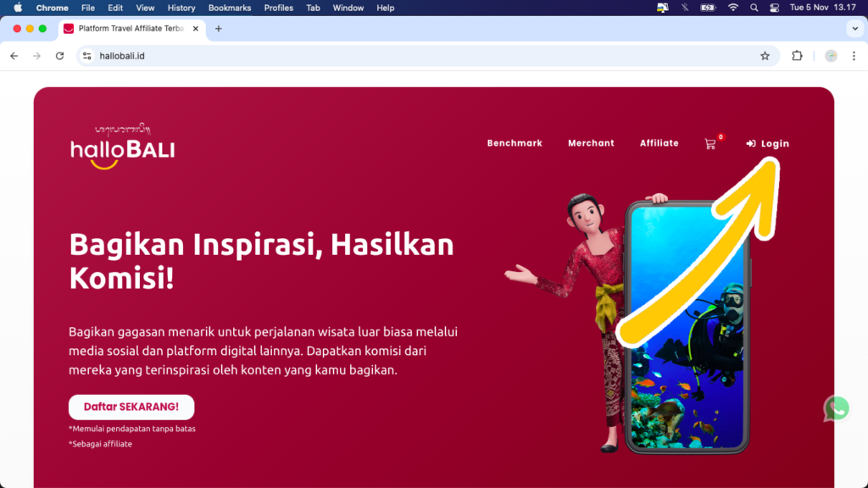The height and width of the screenshot is (488, 868).
Task: Select the Platform Travel Affiliate tab
Action: click(131, 29)
